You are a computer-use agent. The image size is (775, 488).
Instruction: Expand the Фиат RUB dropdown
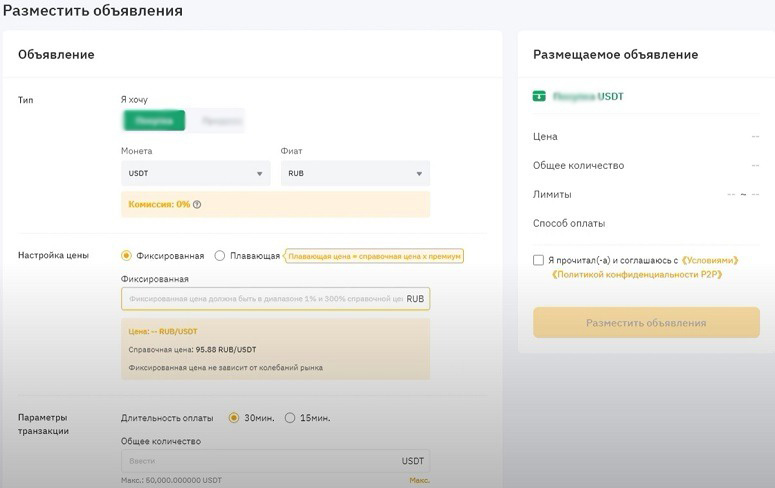coord(355,173)
